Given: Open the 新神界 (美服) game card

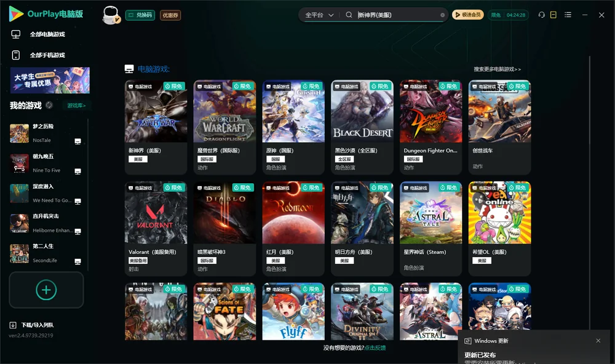Looking at the screenshot, I should (156, 127).
